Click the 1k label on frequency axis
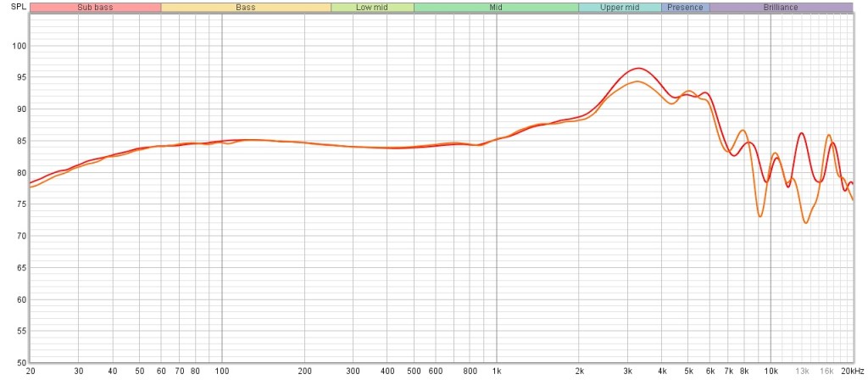Viewport: 868px width, 380px height. (x=497, y=372)
